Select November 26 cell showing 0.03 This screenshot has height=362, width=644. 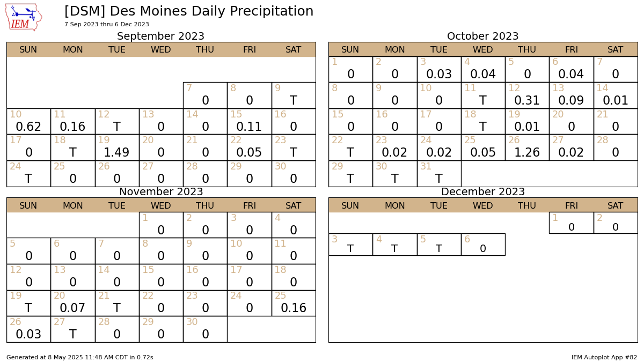(x=28, y=329)
